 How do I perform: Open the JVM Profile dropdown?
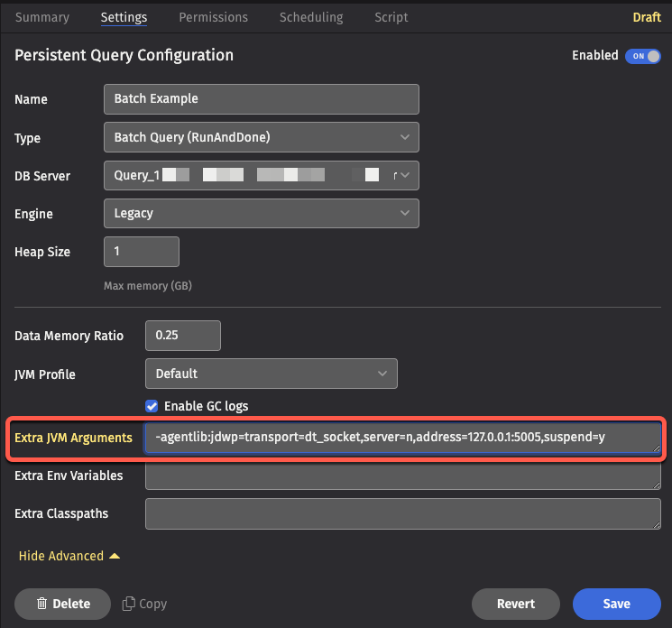point(271,374)
